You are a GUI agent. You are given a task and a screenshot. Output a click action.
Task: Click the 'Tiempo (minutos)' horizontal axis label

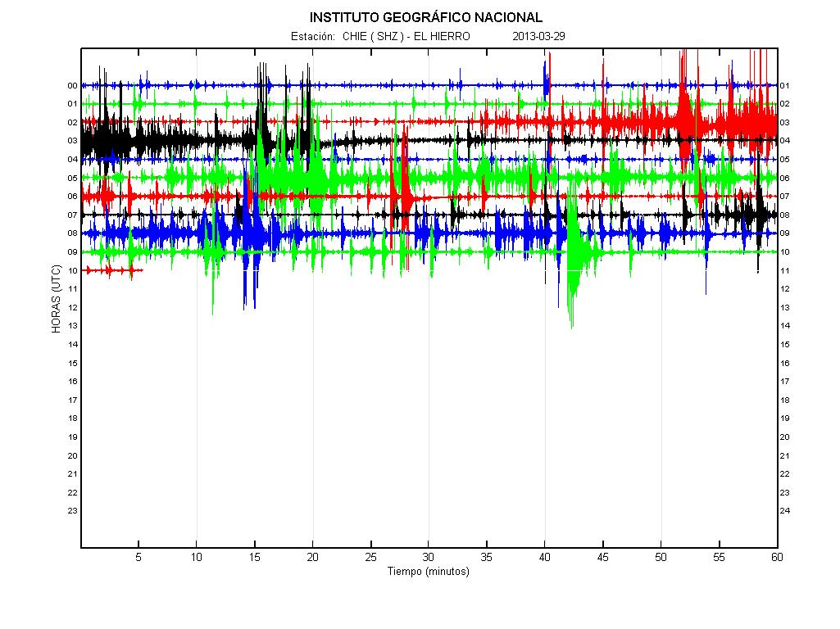click(428, 572)
